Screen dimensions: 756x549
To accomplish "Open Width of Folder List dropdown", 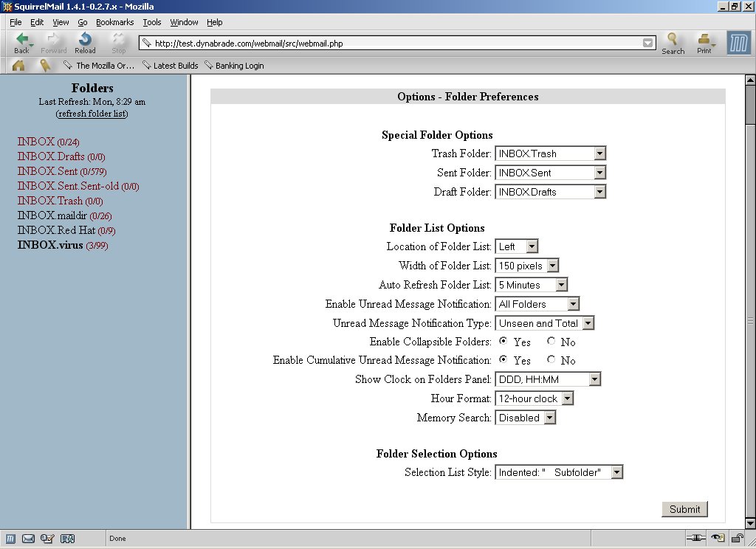I will 527,266.
